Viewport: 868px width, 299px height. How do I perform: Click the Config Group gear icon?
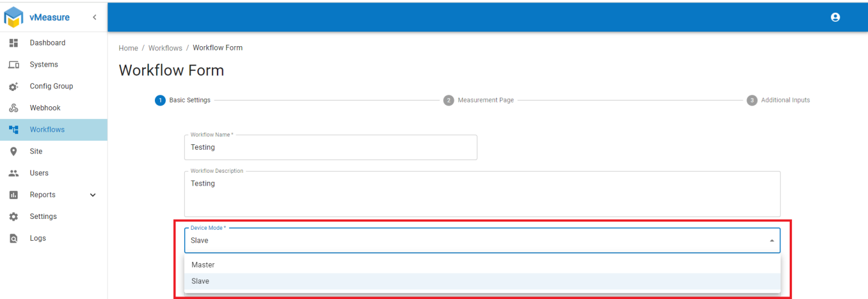pos(13,86)
